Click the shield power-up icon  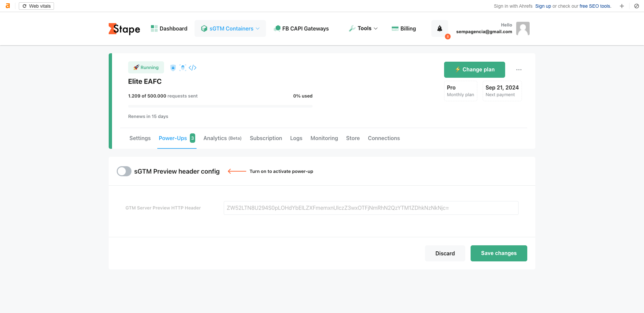point(173,68)
